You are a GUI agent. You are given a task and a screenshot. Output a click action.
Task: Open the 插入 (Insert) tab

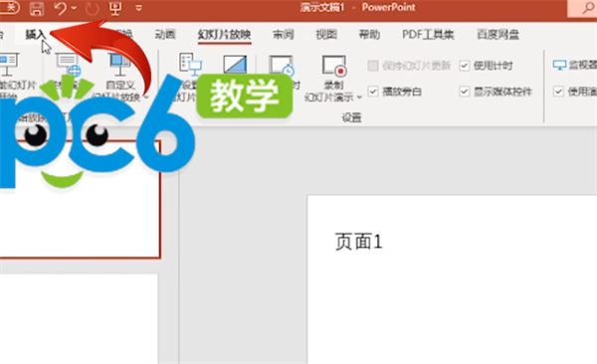tap(36, 35)
